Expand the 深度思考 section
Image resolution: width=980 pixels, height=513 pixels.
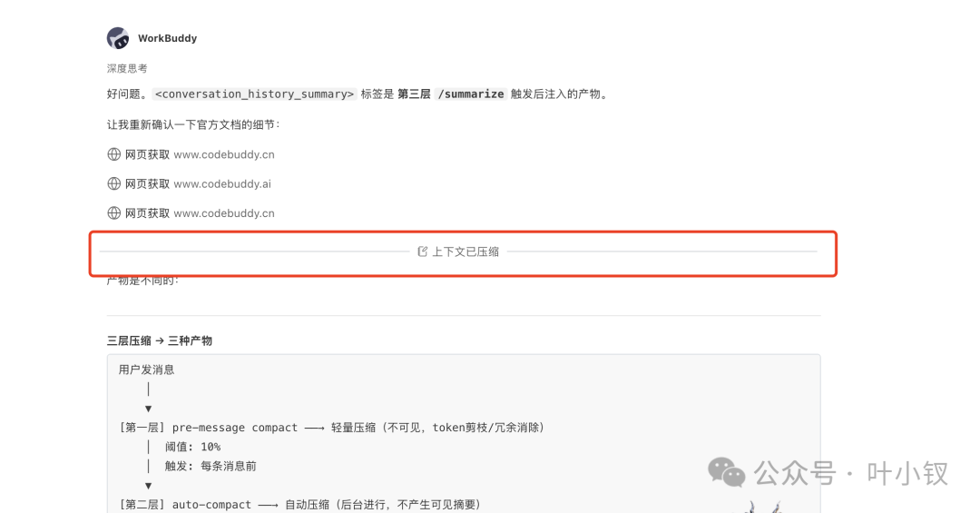127,68
